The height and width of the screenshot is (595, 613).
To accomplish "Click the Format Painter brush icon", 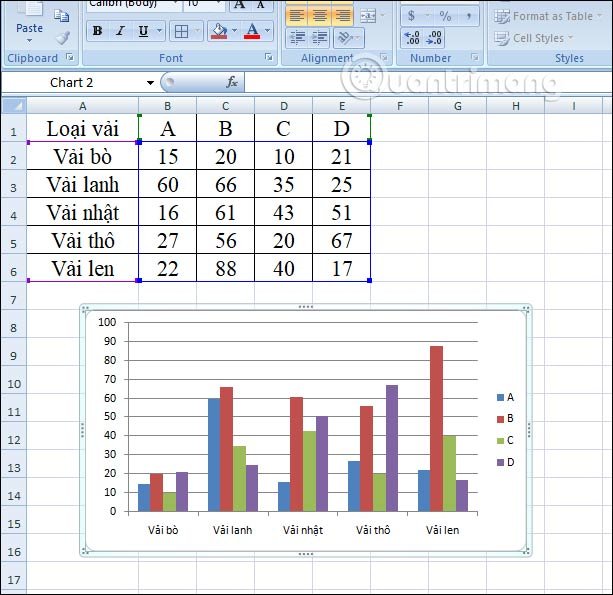I will click(62, 38).
